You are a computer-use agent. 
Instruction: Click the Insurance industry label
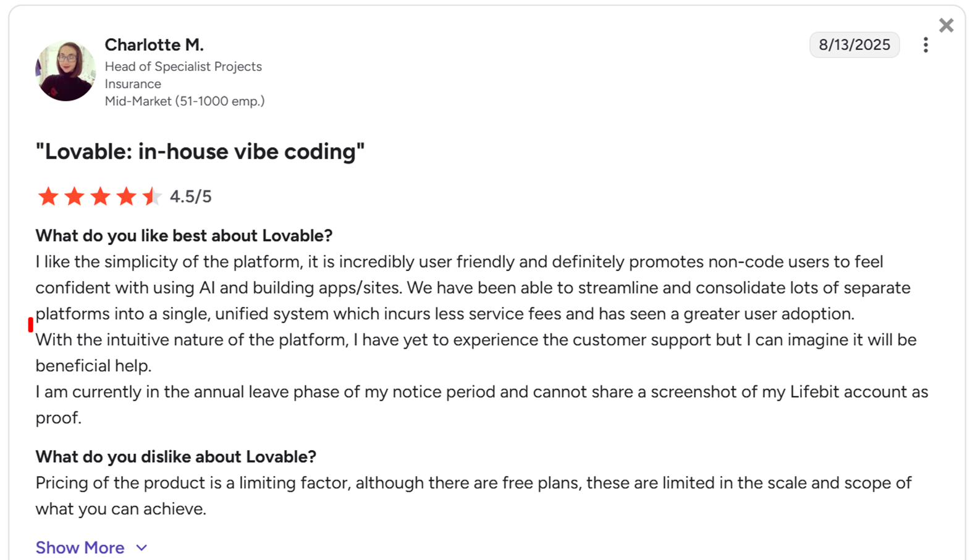tap(133, 83)
